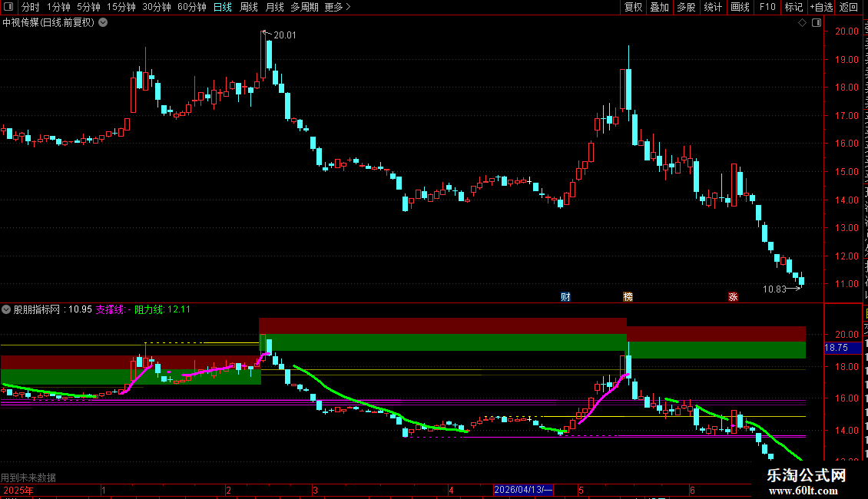Click the 涨 limit-up event marker
The width and height of the screenshot is (868, 499).
pyautogui.click(x=733, y=297)
